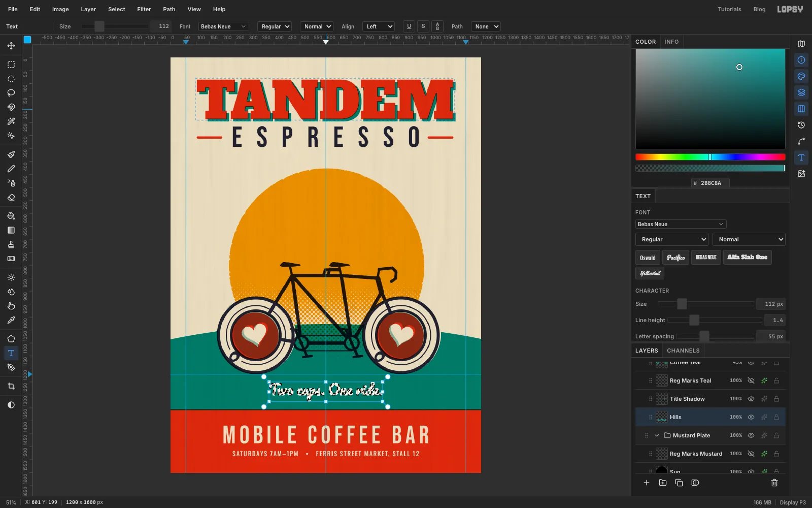The height and width of the screenshot is (508, 812).
Task: Toggle underline text style
Action: [x=409, y=26]
